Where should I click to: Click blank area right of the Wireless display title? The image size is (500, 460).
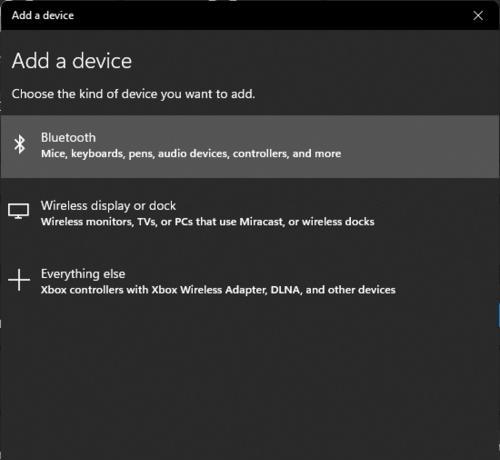tap(333, 206)
